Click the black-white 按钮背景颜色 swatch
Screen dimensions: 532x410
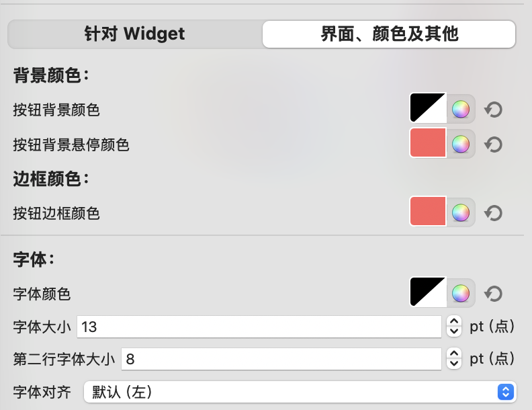pos(428,108)
